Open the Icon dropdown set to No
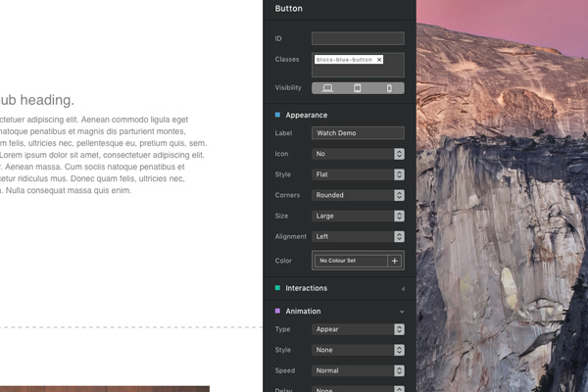The width and height of the screenshot is (588, 392). point(358,154)
